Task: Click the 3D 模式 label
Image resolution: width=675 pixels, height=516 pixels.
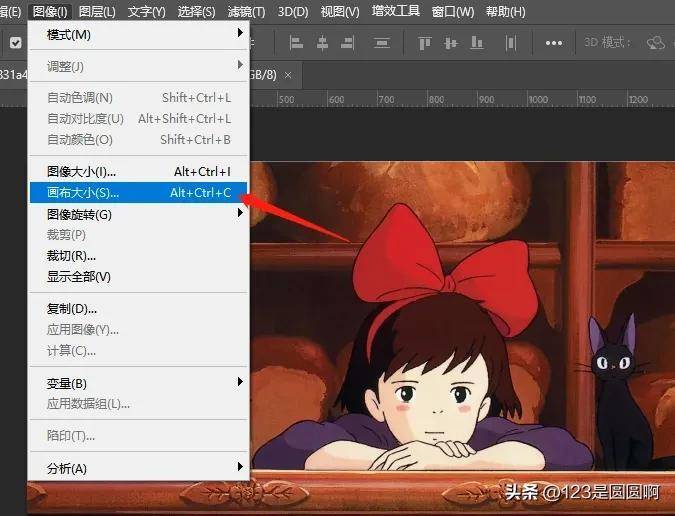Action: [x=607, y=43]
